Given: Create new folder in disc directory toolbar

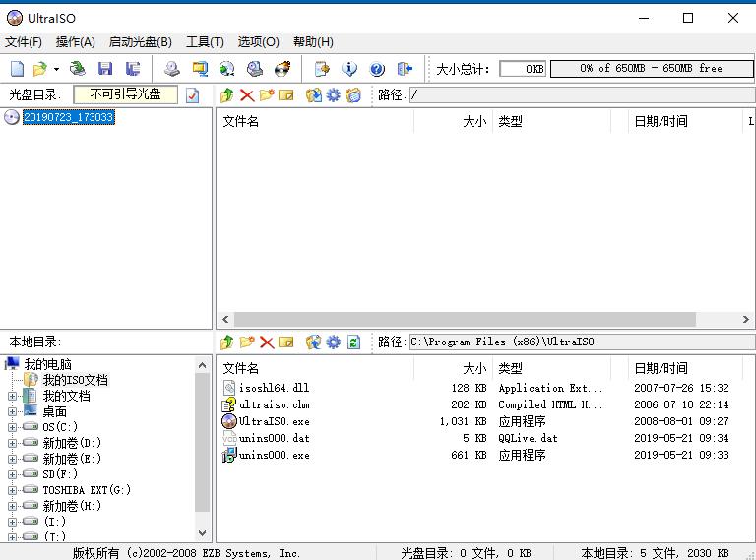Looking at the screenshot, I should [x=267, y=94].
